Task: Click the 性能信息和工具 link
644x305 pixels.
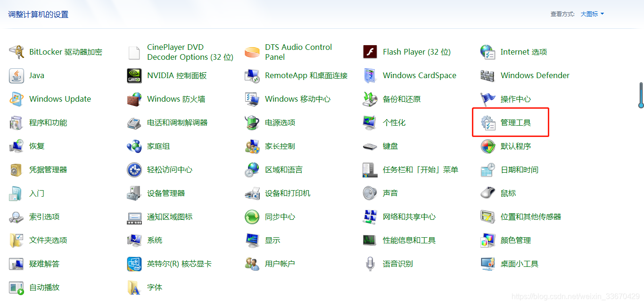Action: click(409, 240)
